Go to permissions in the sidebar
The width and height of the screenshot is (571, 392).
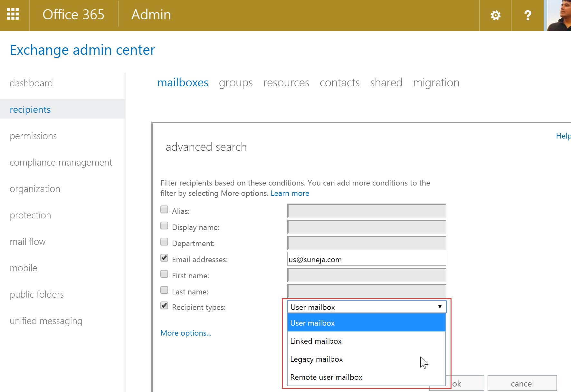pyautogui.click(x=33, y=136)
